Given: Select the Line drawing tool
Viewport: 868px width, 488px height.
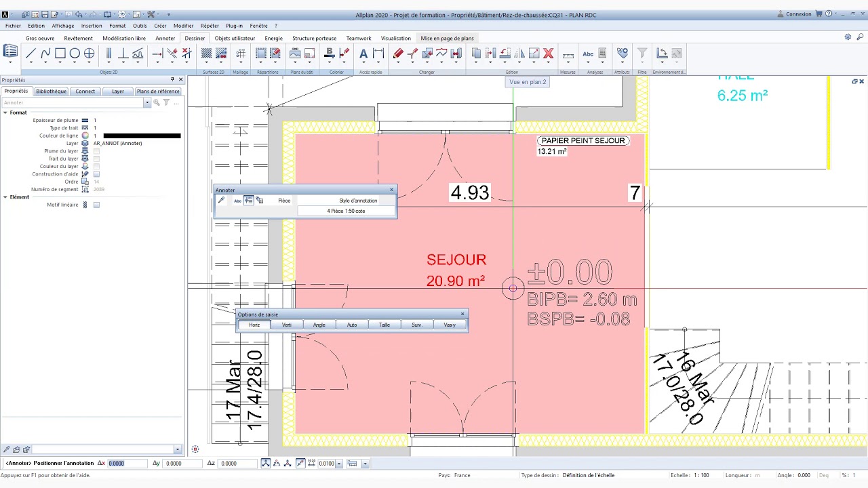Looking at the screenshot, I should click(x=31, y=54).
